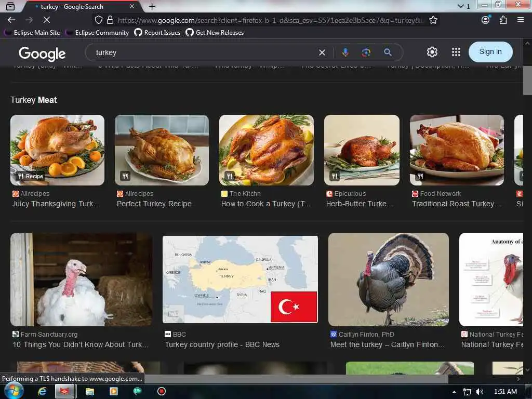The height and width of the screenshot is (399, 532).
Task: Open Perfect Turkey Recipe image
Action: point(162,150)
